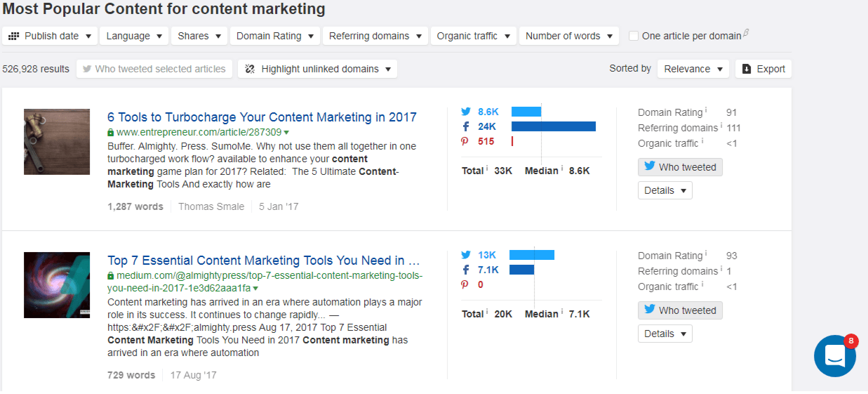868x394 pixels.
Task: Click the info icon next to Domain Rating 91
Action: pos(706,111)
